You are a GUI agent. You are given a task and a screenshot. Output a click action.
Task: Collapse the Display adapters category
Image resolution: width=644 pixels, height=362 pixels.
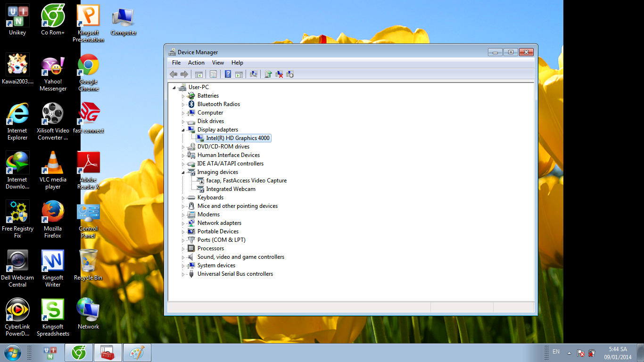click(183, 130)
